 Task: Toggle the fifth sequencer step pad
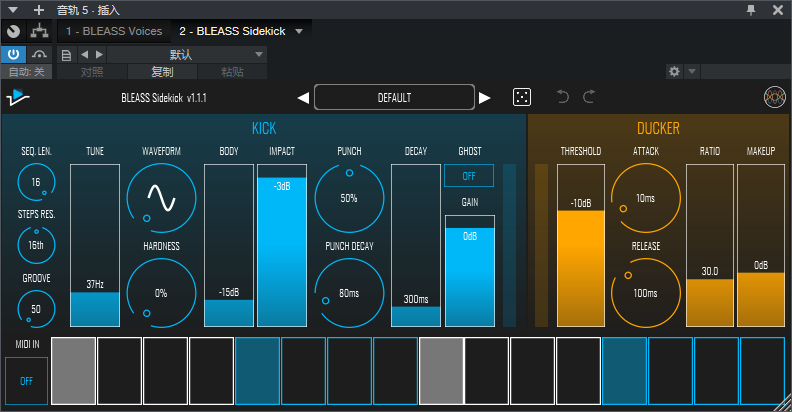coord(258,371)
